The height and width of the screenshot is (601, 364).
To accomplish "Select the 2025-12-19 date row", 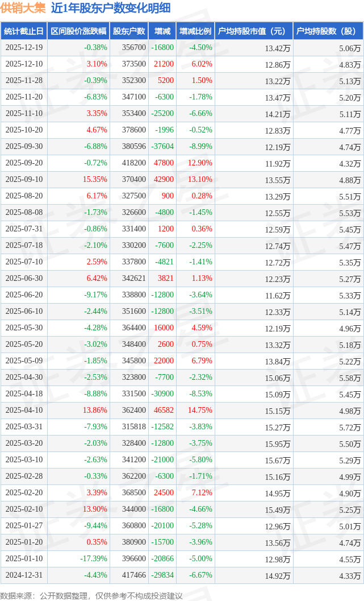I will point(23,48).
